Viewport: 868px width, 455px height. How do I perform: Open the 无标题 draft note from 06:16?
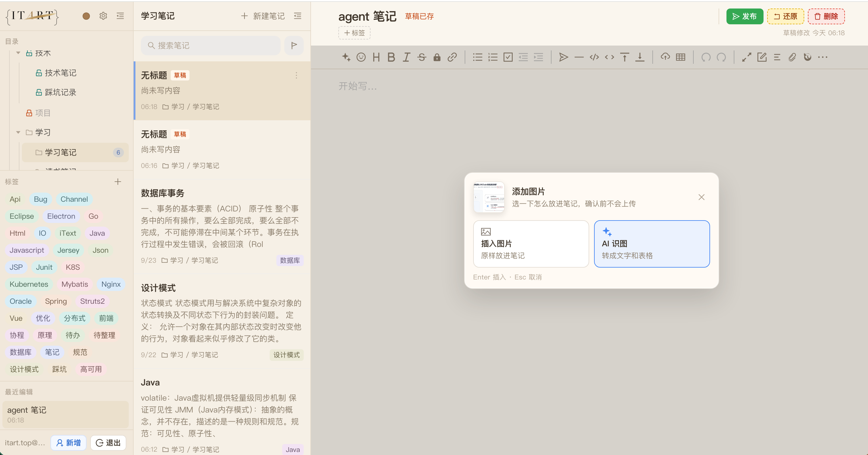pyautogui.click(x=222, y=150)
